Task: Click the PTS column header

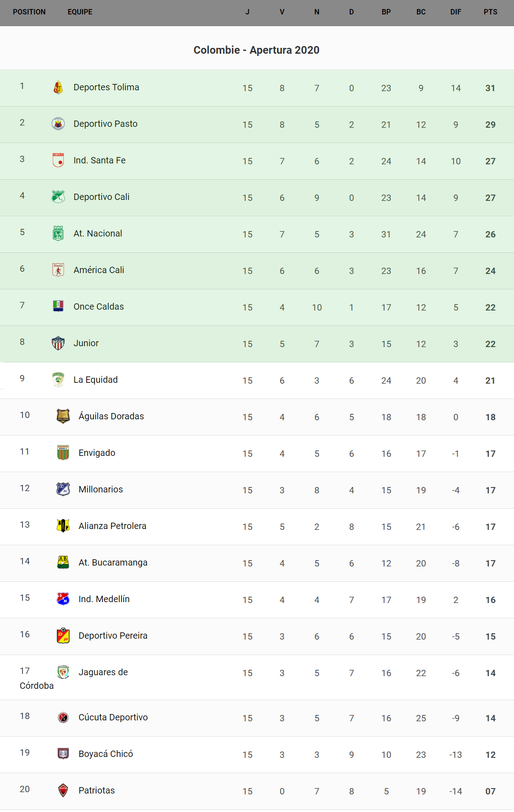Action: click(x=491, y=12)
